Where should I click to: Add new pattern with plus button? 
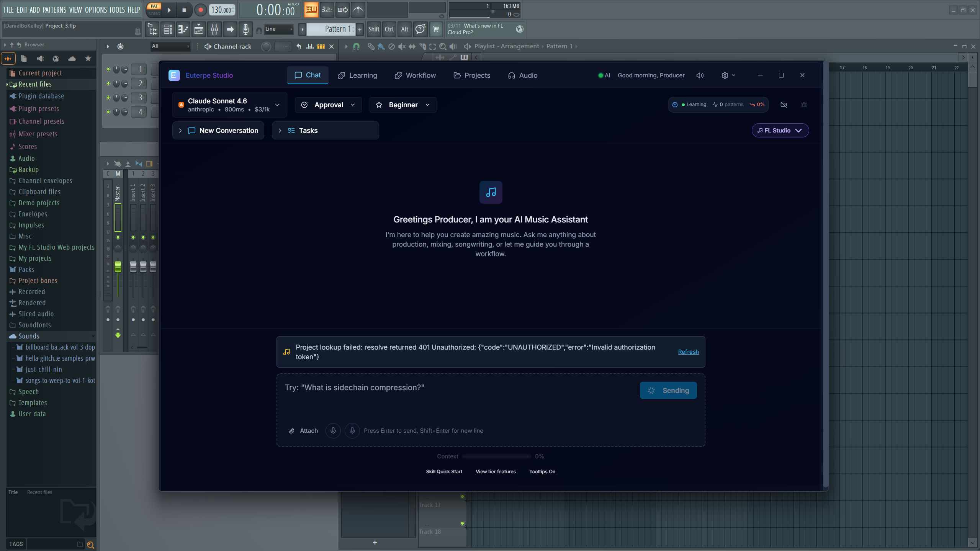click(360, 29)
